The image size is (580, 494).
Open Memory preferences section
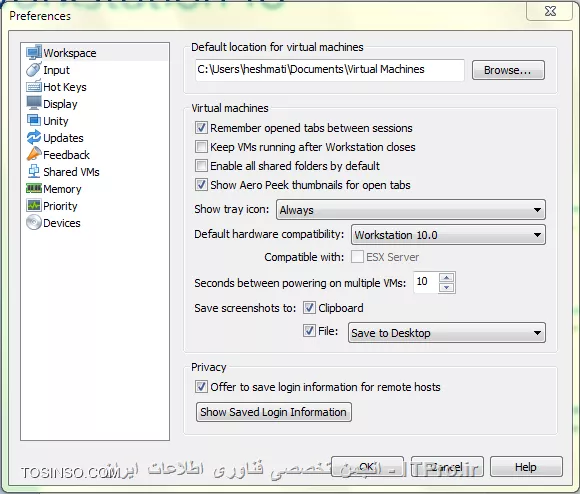(x=62, y=189)
